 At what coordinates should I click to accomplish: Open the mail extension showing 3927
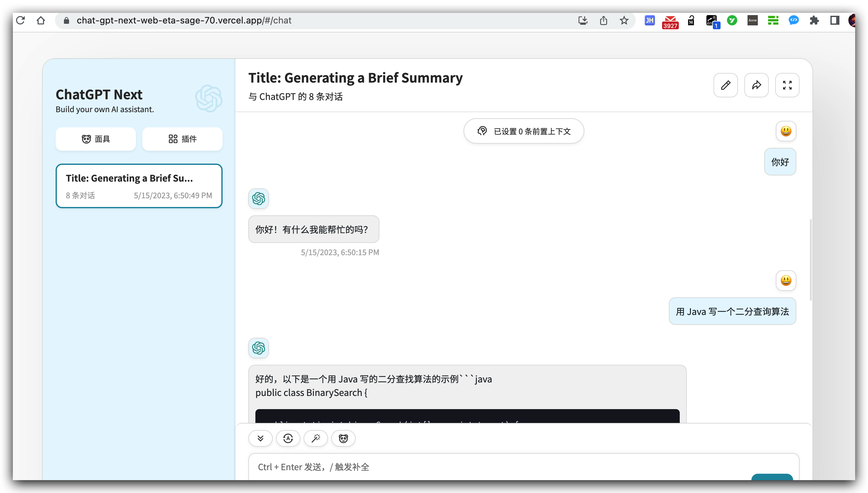670,22
